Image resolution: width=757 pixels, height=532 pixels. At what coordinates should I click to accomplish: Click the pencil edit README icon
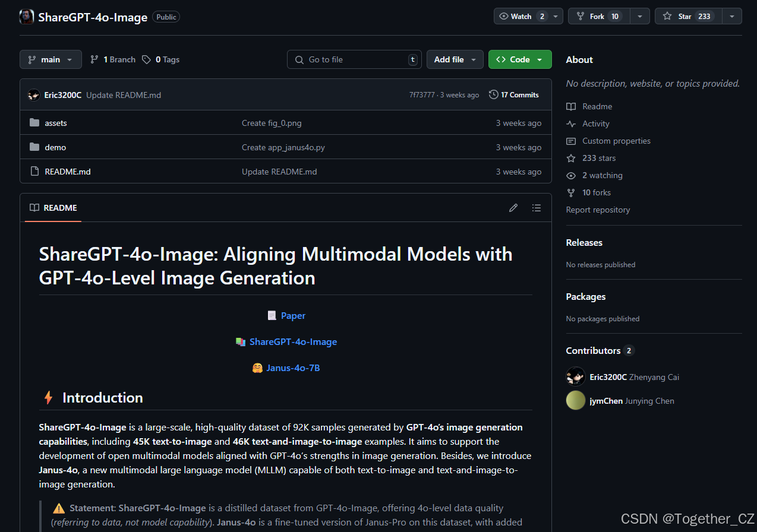tap(513, 208)
